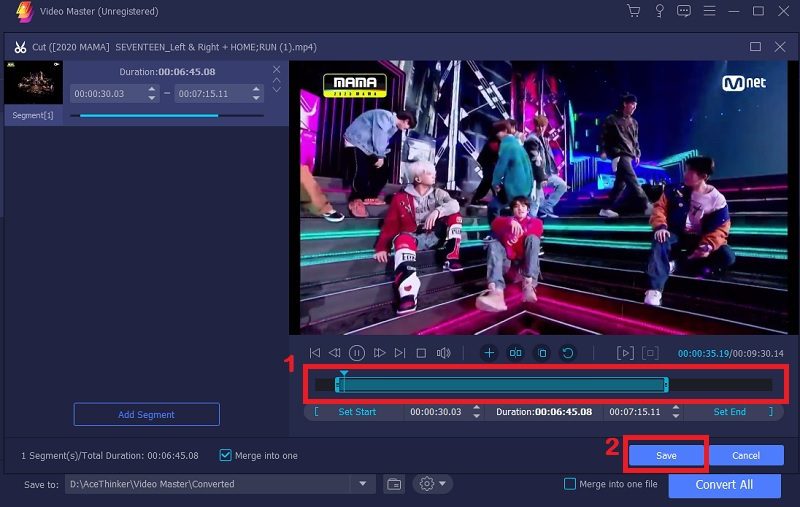Select the video clip thumbnail
The width and height of the screenshot is (800, 507).
34,83
